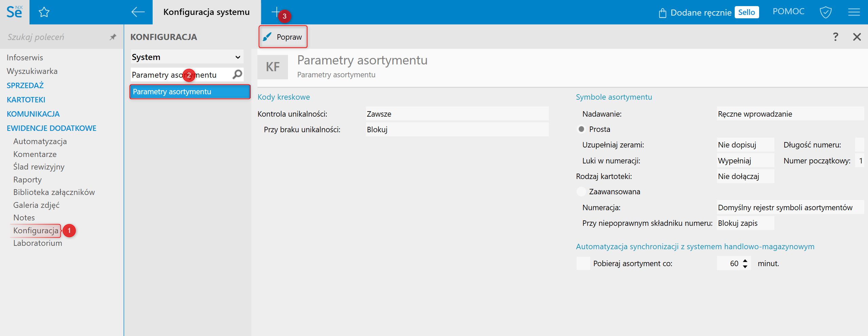Click the shield security icon
Viewport: 868px width, 336px height.
(x=825, y=13)
